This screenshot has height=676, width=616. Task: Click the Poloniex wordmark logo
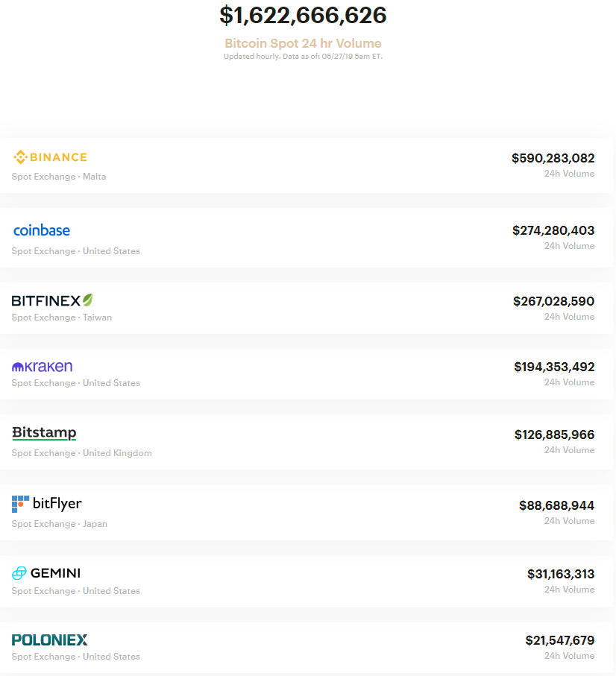[49, 639]
